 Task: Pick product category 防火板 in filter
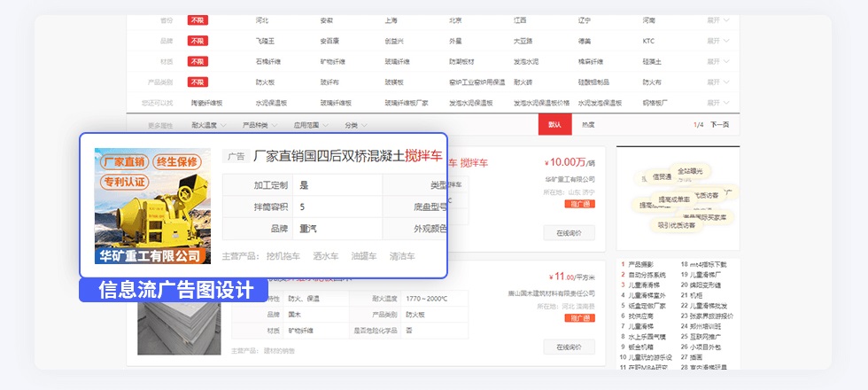pos(265,82)
